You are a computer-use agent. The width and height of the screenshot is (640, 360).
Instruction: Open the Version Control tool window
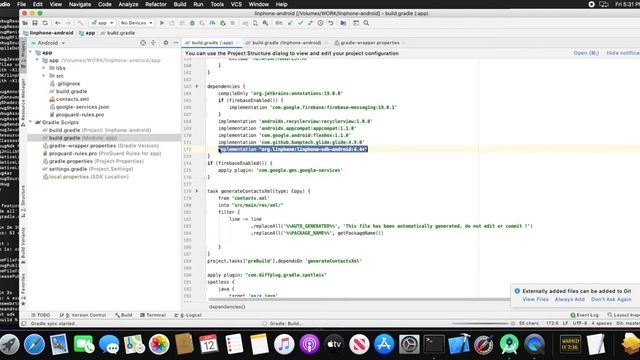pos(83,315)
